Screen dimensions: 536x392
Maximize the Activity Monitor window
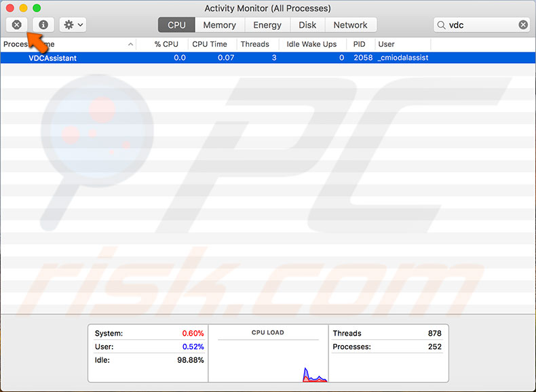click(x=37, y=8)
